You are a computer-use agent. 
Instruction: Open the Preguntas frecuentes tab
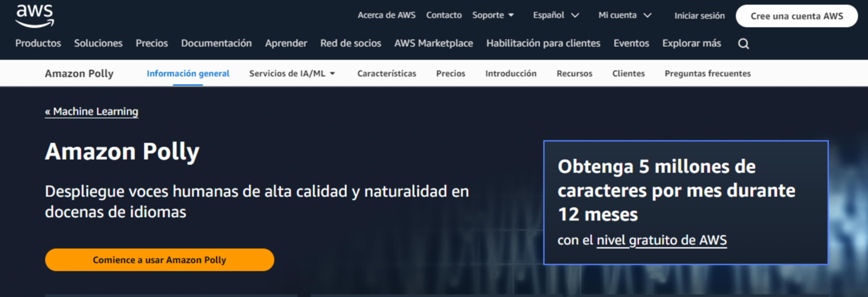coord(708,73)
